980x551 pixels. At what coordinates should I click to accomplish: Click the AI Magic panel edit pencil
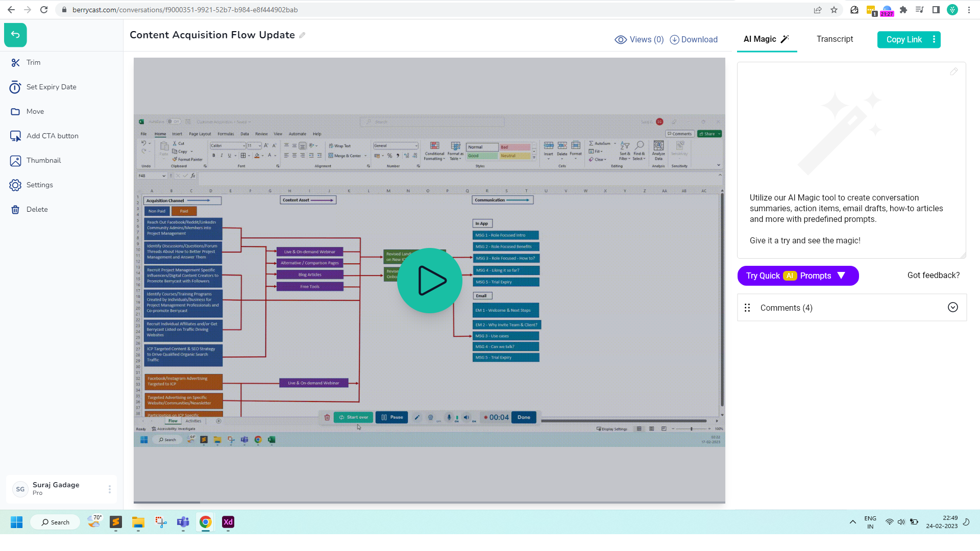point(953,72)
